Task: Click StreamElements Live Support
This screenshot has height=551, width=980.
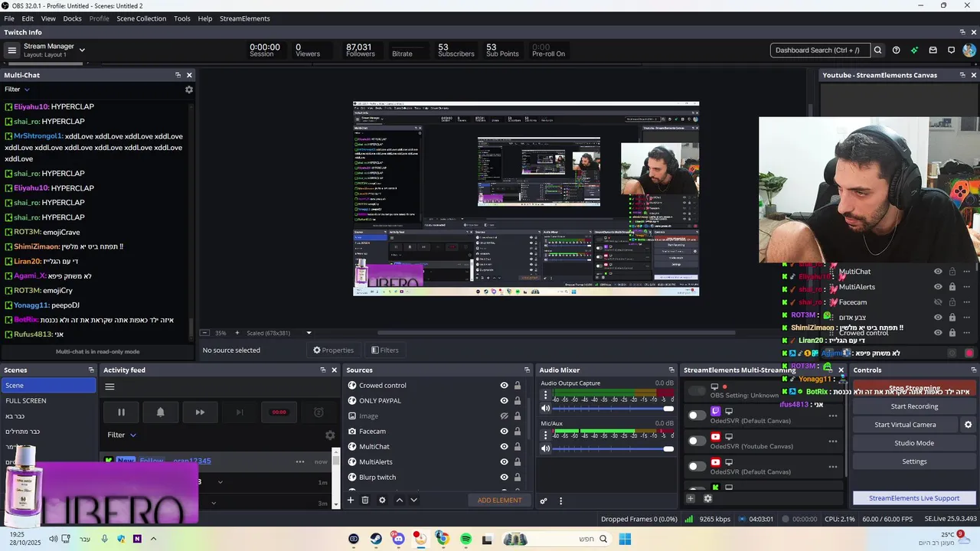Action: click(x=914, y=498)
